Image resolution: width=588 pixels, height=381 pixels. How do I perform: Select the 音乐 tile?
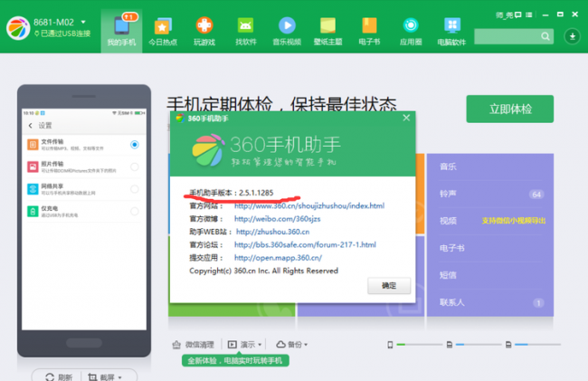(x=490, y=167)
